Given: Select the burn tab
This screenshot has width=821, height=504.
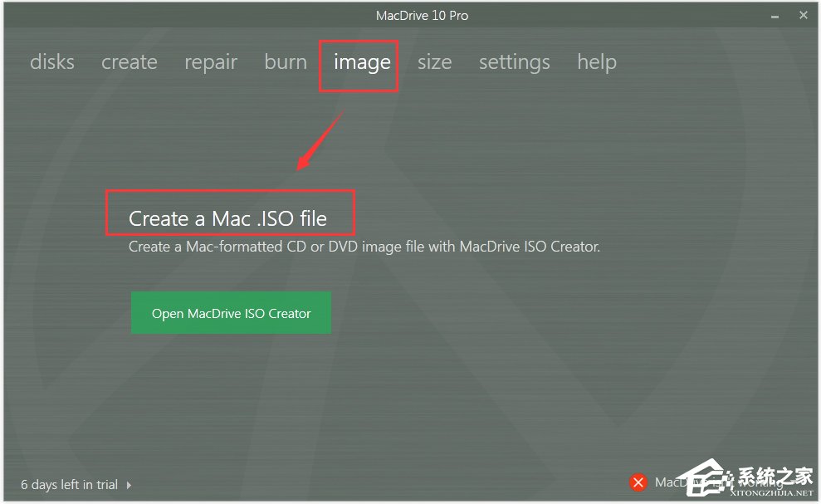Looking at the screenshot, I should coord(286,62).
